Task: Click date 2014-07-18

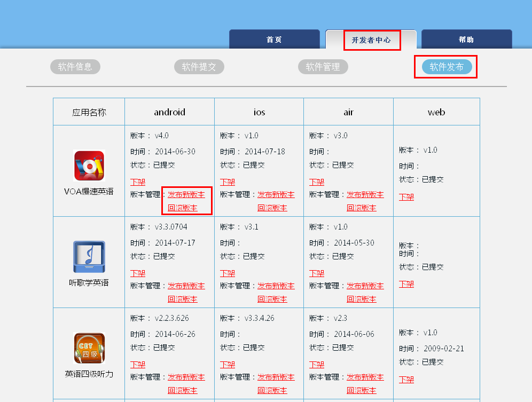Action: click(x=265, y=152)
